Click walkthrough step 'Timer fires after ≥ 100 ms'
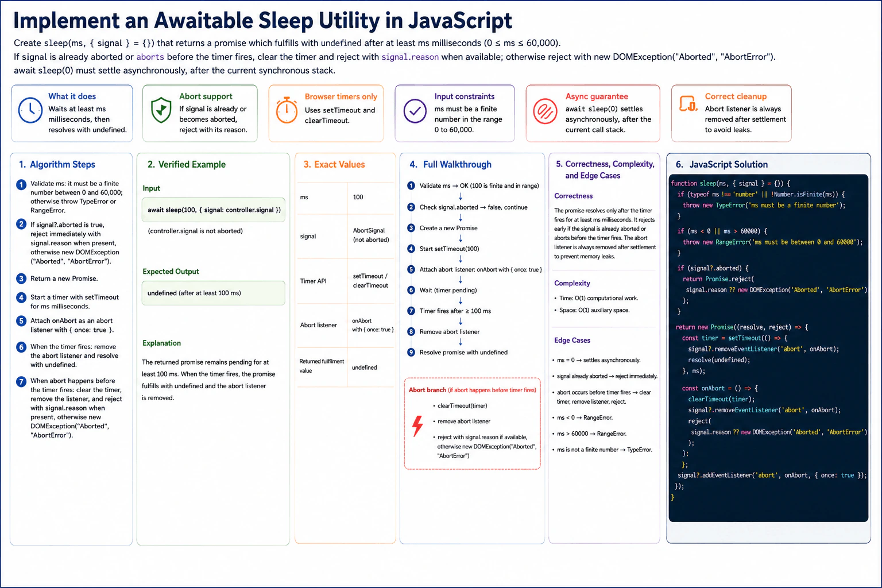 click(455, 311)
